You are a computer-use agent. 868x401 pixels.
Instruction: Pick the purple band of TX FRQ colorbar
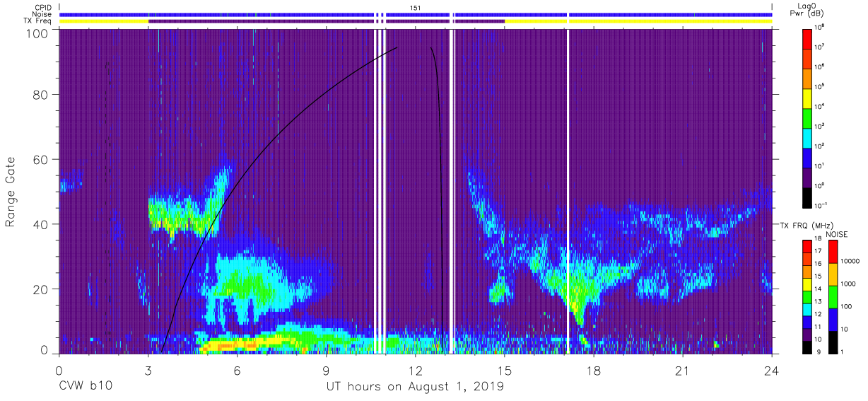[x=807, y=335]
